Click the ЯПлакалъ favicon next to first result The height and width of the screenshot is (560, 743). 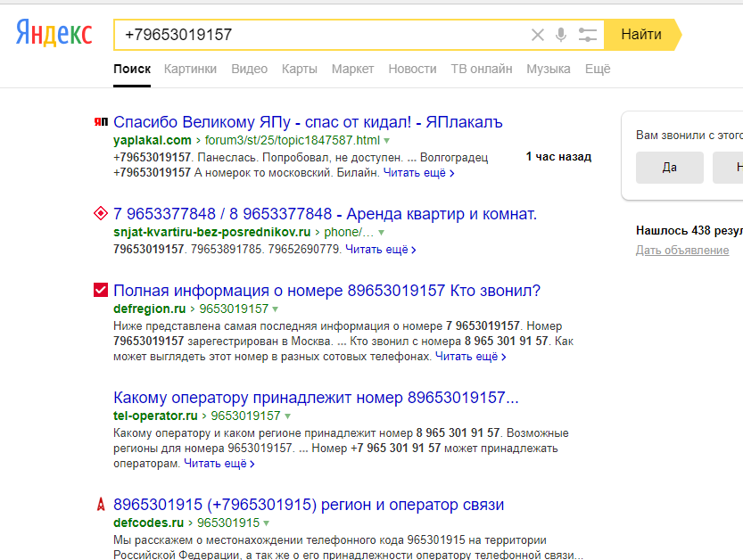tap(101, 122)
